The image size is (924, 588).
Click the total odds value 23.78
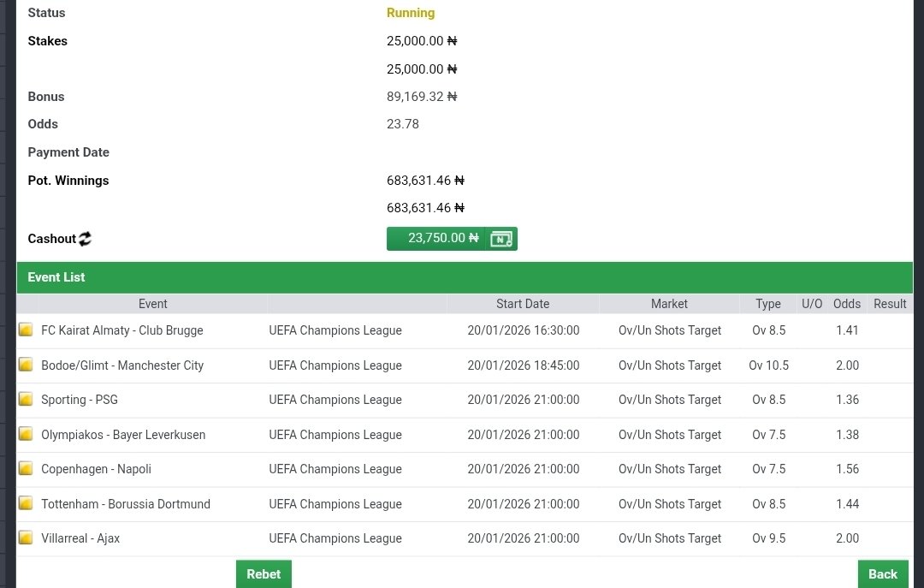point(402,124)
